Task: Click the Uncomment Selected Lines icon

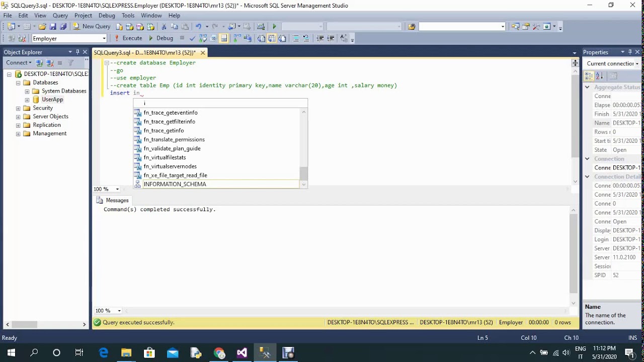Action: 305,38
